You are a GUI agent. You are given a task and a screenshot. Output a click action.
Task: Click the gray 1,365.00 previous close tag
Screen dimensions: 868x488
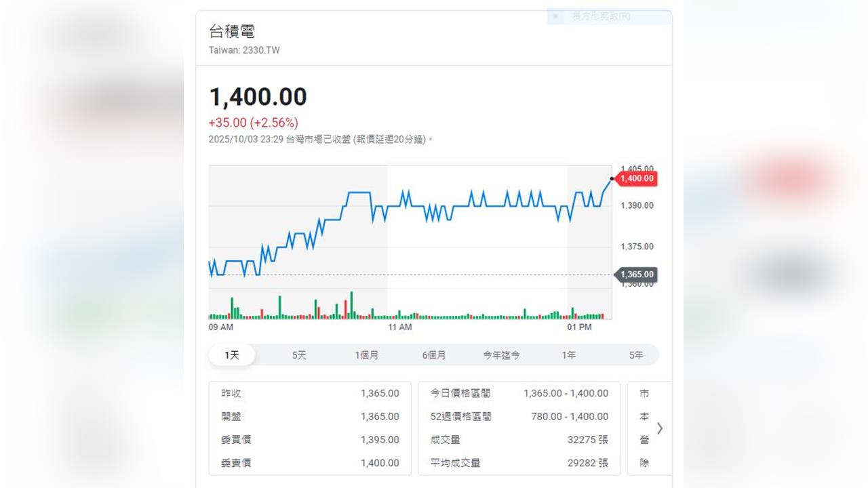pyautogui.click(x=637, y=274)
